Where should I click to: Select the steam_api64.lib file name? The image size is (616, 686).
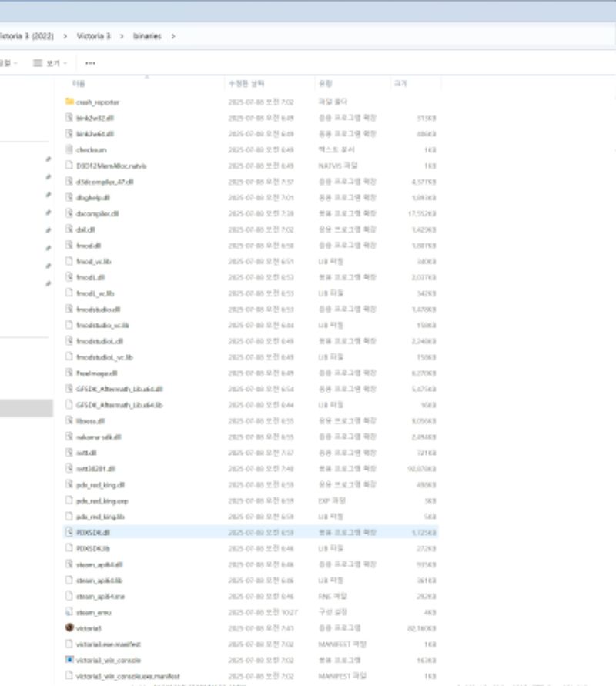tap(99, 581)
